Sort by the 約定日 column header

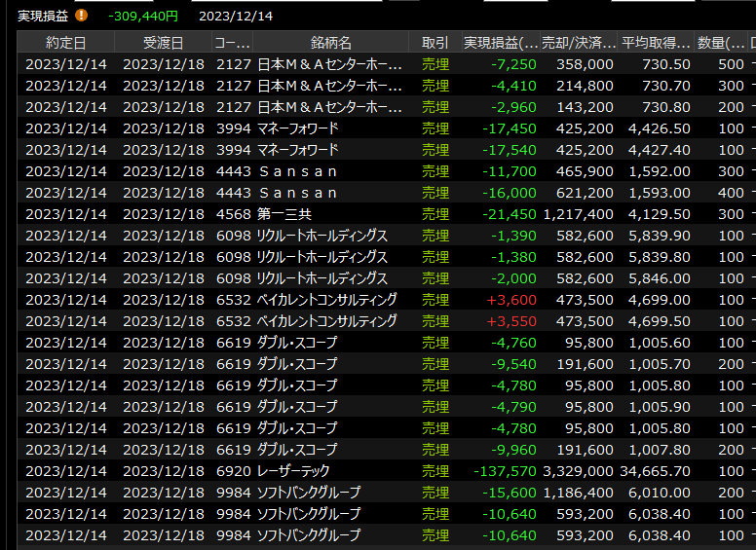point(66,43)
